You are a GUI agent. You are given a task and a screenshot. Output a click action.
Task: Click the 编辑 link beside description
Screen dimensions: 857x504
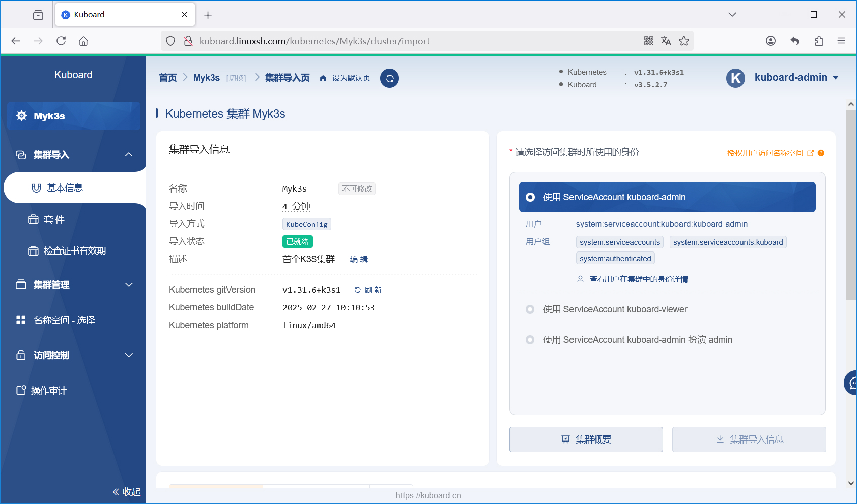[359, 259]
